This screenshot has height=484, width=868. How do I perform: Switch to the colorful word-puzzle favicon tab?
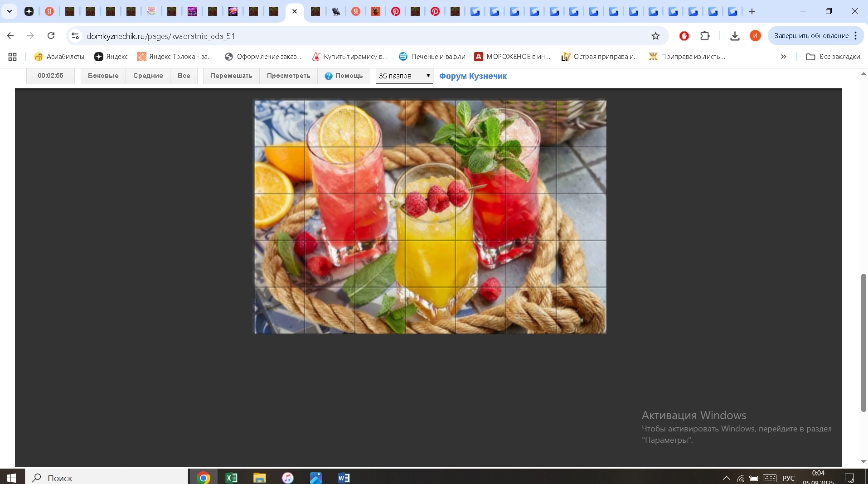pyautogui.click(x=151, y=11)
